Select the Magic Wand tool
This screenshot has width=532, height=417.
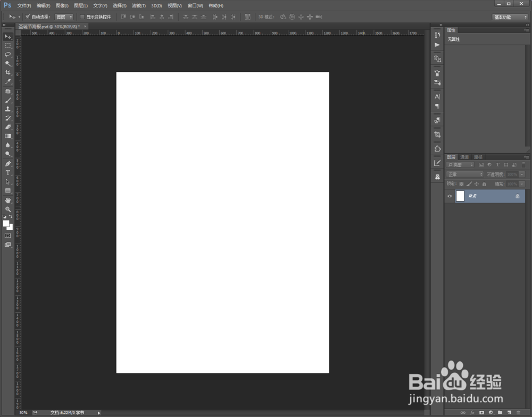coord(7,63)
